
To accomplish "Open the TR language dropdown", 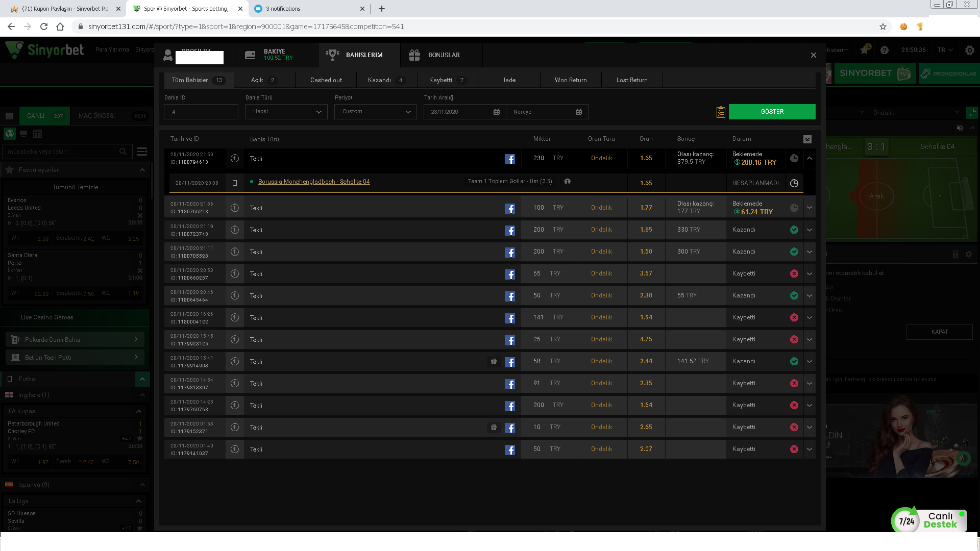I will click(946, 50).
